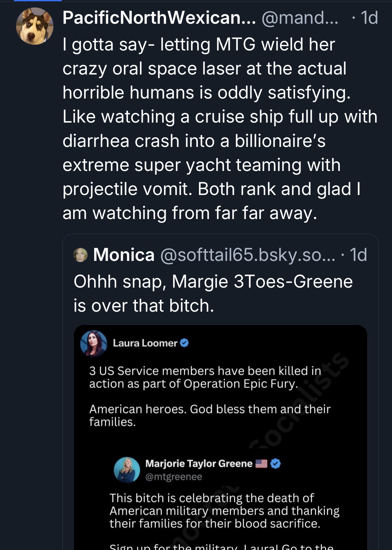Click the top post's 1d timestamp
The height and width of the screenshot is (550, 392).
[x=369, y=18]
